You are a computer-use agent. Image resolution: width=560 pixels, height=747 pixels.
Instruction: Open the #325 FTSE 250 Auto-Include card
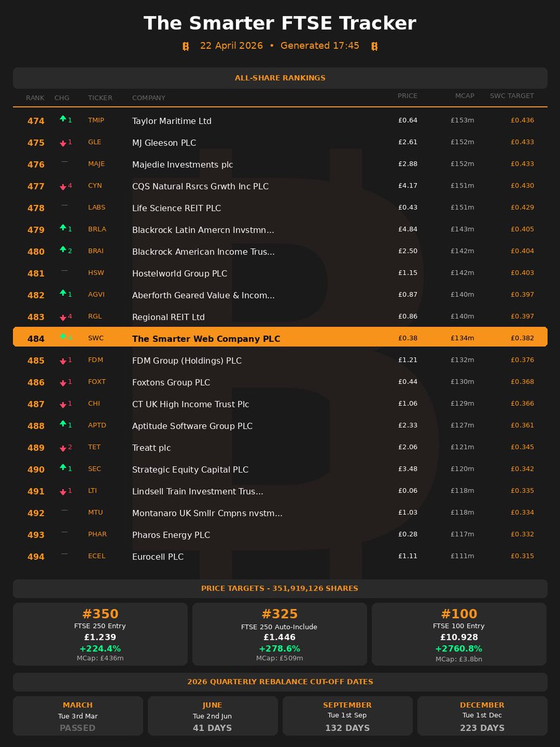pos(279,634)
